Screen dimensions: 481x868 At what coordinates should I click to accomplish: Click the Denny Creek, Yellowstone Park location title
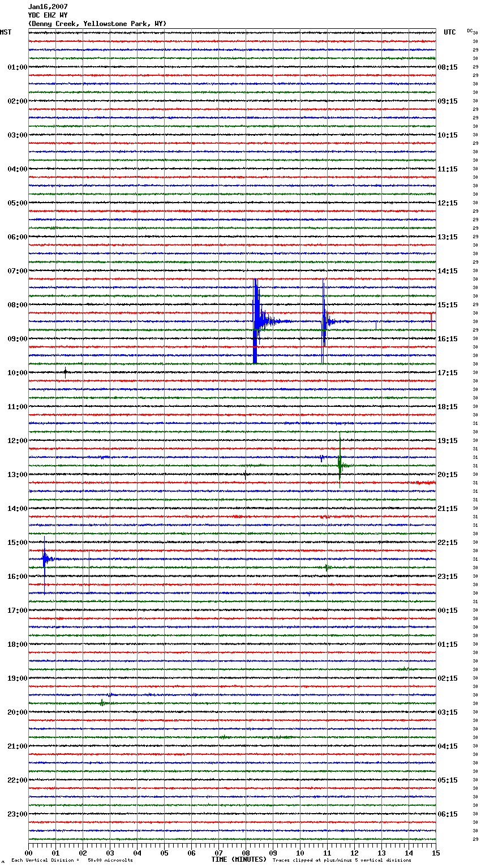[x=97, y=24]
